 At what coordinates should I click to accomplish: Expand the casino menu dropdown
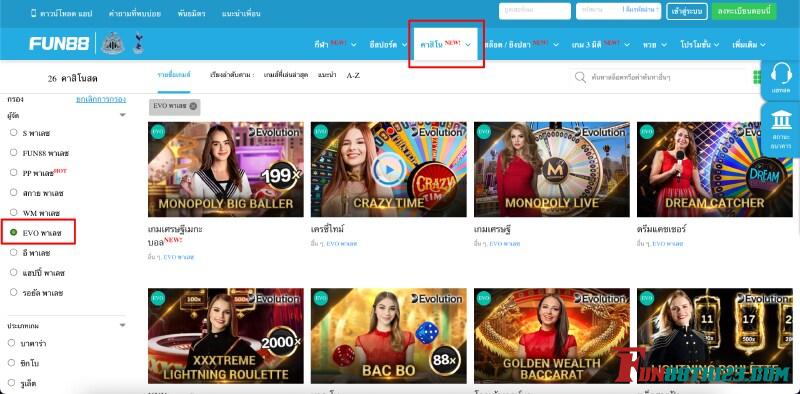tap(468, 45)
